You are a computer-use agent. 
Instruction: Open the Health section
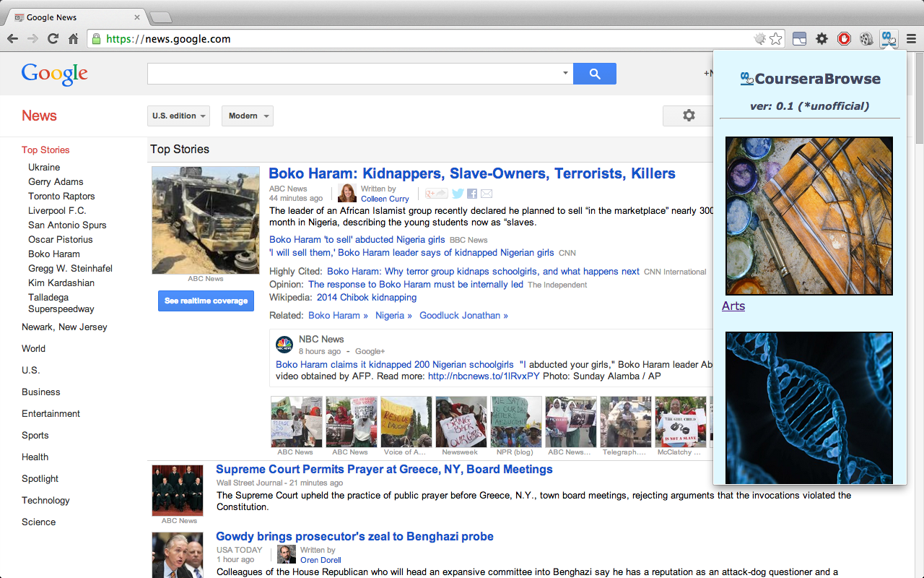[35, 457]
